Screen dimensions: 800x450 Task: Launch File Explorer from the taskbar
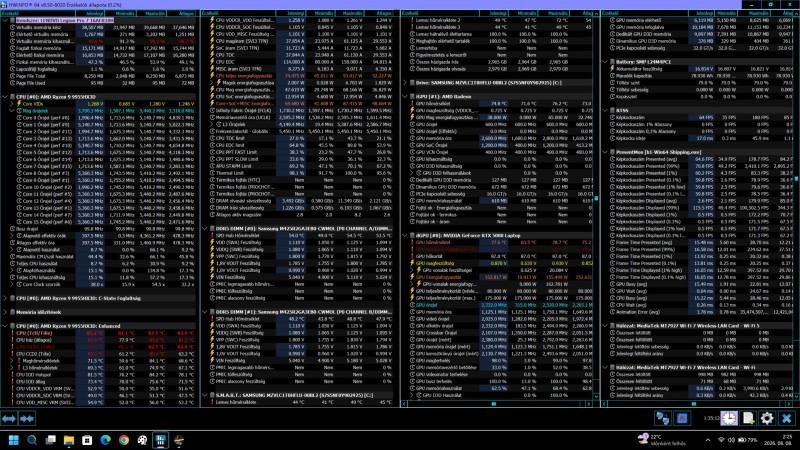69,440
